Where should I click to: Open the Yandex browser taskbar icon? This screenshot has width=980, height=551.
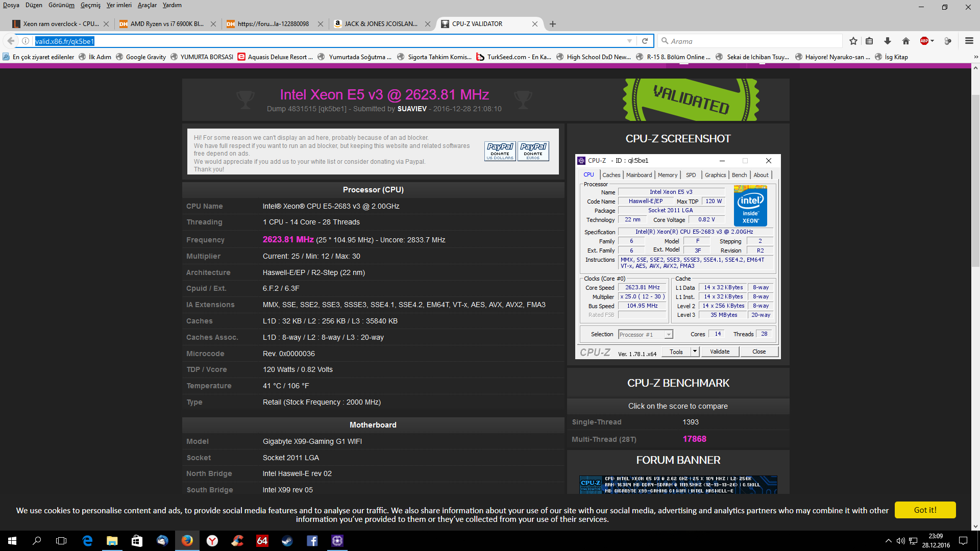click(x=212, y=541)
